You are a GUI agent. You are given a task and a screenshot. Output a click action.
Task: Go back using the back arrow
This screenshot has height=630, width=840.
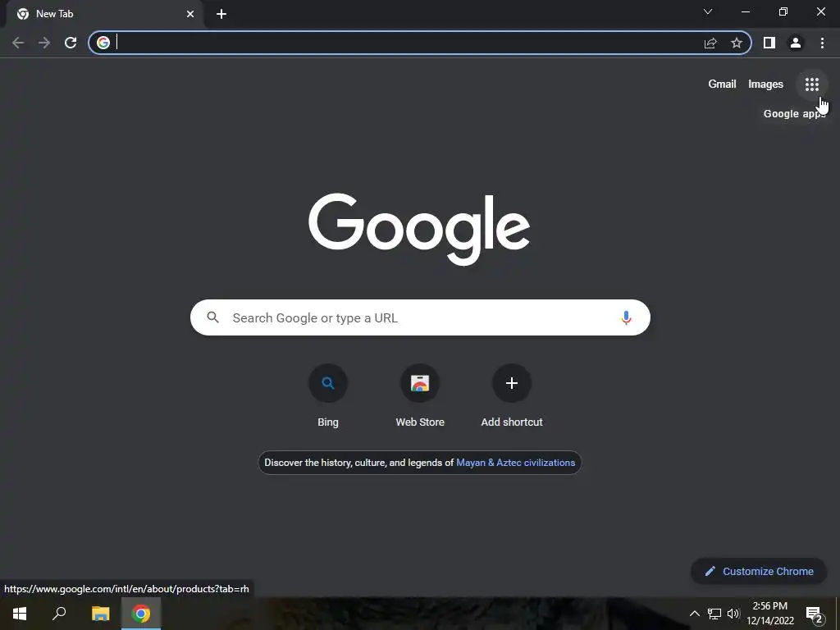pyautogui.click(x=18, y=43)
